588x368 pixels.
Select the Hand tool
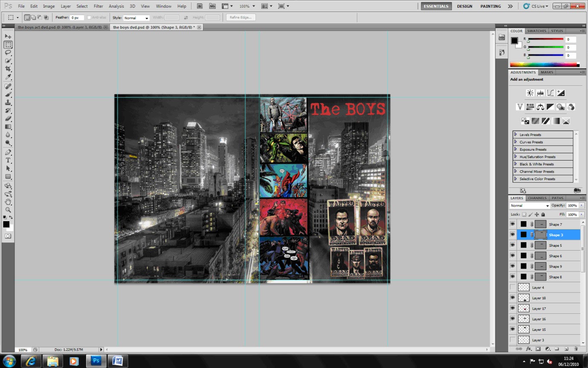[x=8, y=202]
